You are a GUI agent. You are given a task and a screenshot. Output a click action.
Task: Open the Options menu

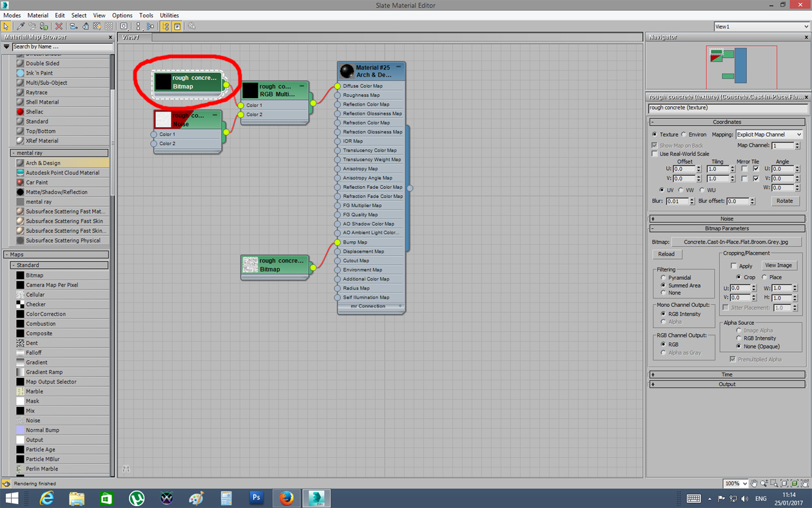pos(122,15)
